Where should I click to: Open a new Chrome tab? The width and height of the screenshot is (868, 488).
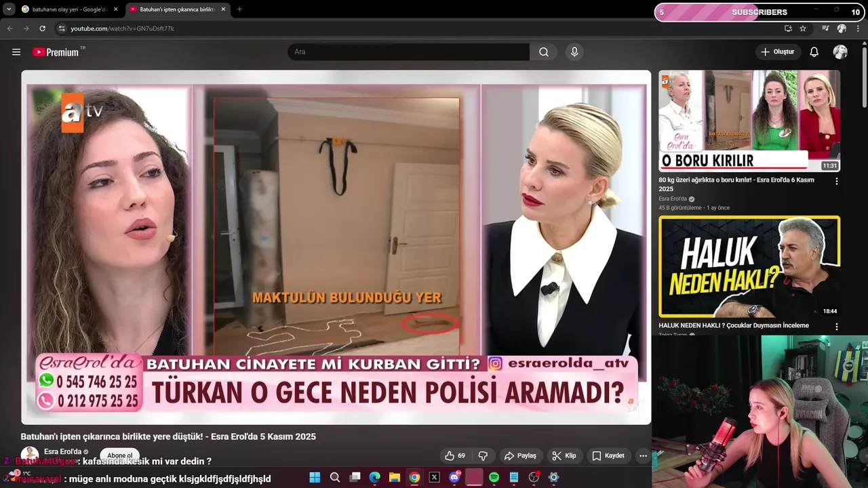pos(239,9)
